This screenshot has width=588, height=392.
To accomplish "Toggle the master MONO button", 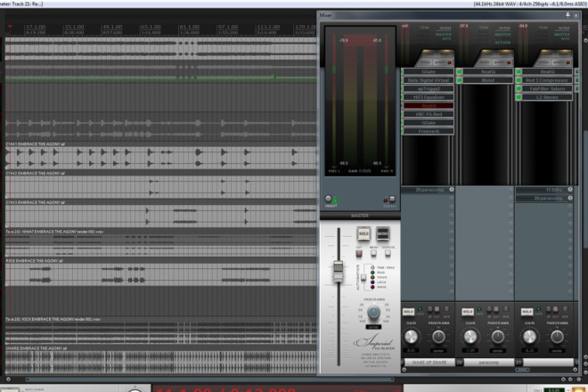I will pos(382,233).
